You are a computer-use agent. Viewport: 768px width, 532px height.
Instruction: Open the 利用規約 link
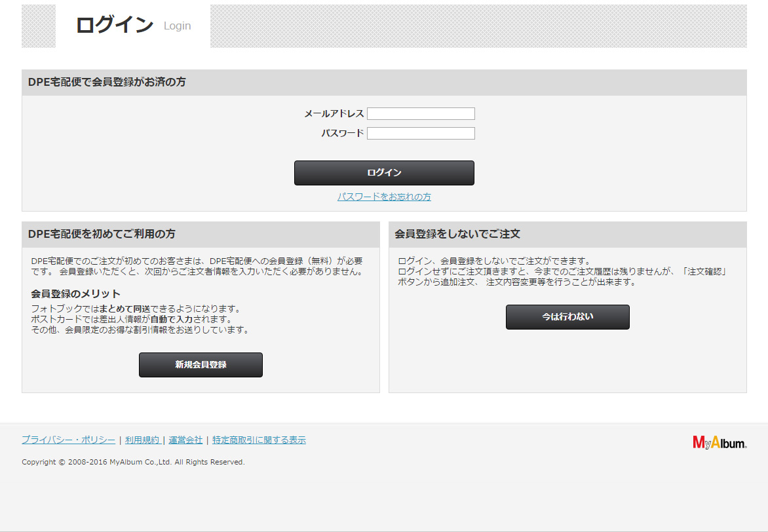click(143, 440)
